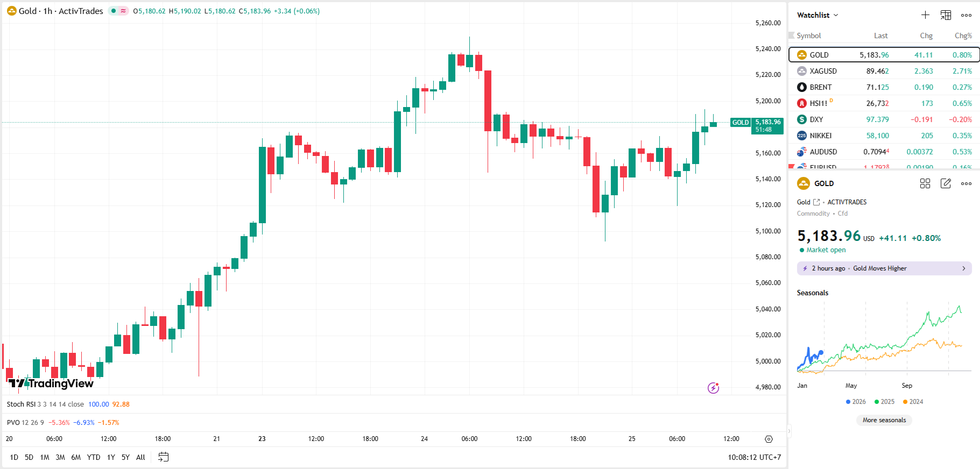Open the GOLD details edit note icon

pyautogui.click(x=946, y=183)
